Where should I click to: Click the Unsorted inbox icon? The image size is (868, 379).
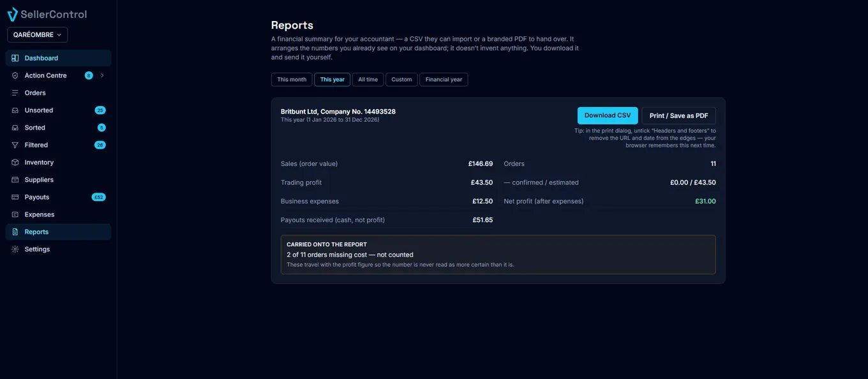point(15,110)
